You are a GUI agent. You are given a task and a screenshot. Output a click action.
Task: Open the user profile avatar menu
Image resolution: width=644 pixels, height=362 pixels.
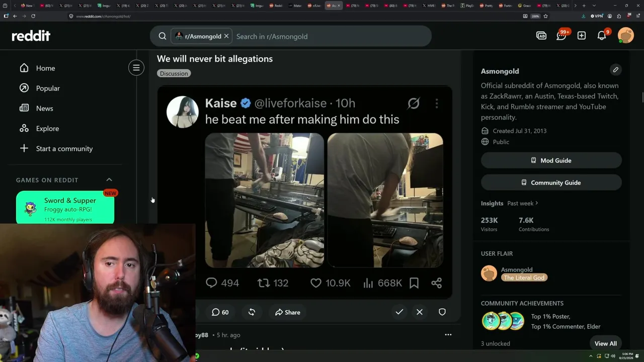click(626, 36)
